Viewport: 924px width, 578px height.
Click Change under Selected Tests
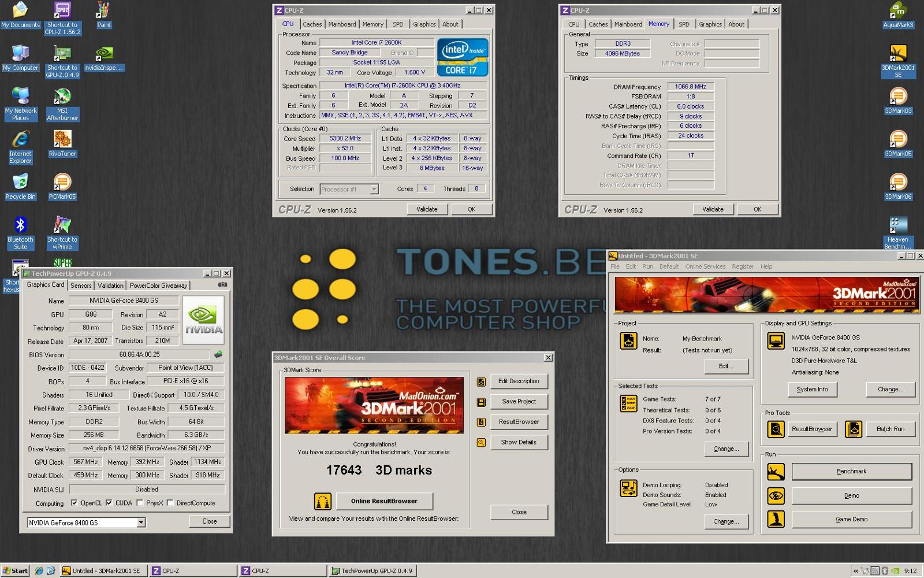[726, 449]
